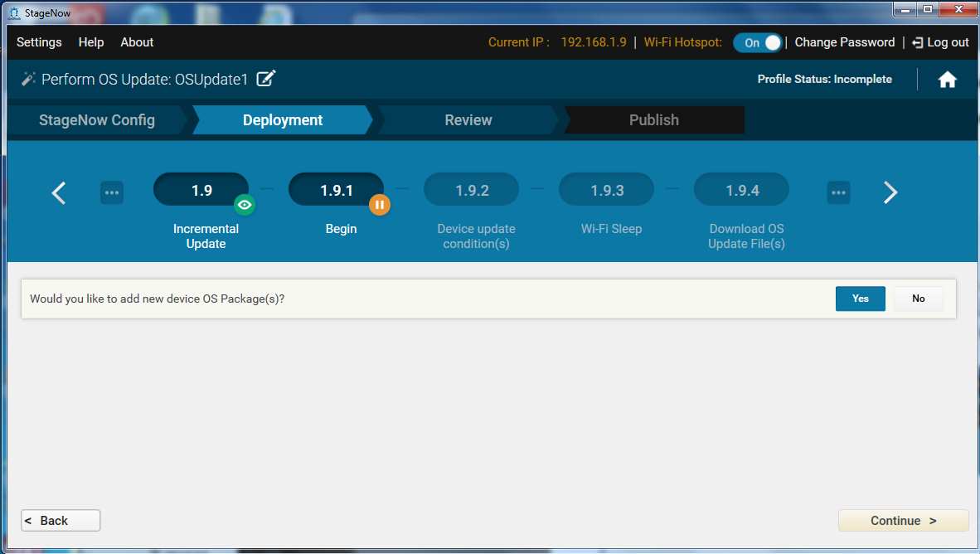This screenshot has height=554, width=980.
Task: Click the Back button
Action: (61, 520)
